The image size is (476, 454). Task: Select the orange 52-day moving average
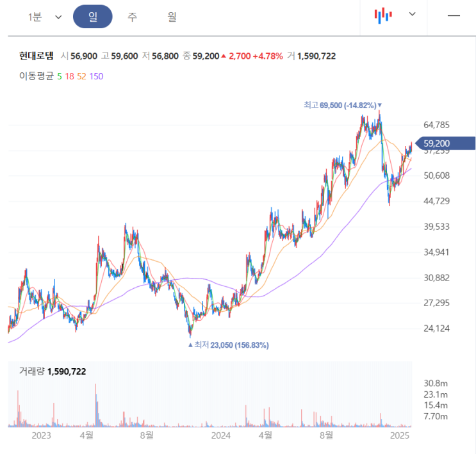pos(81,76)
